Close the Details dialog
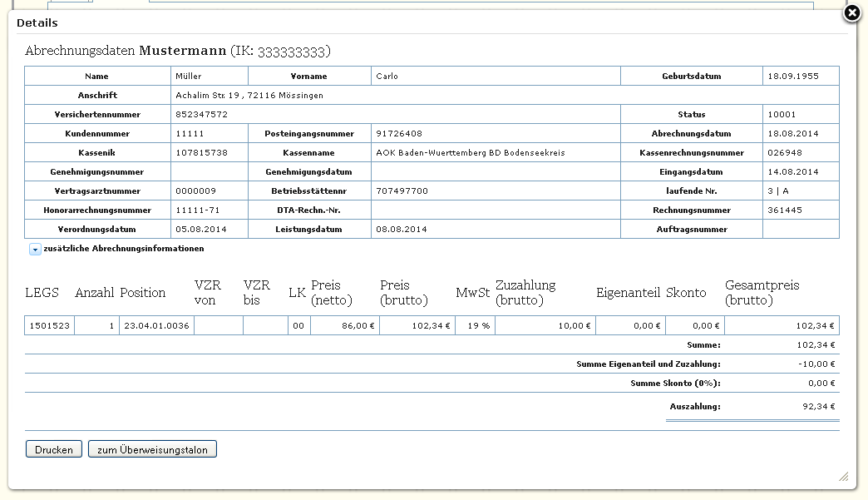This screenshot has width=868, height=500. [852, 12]
